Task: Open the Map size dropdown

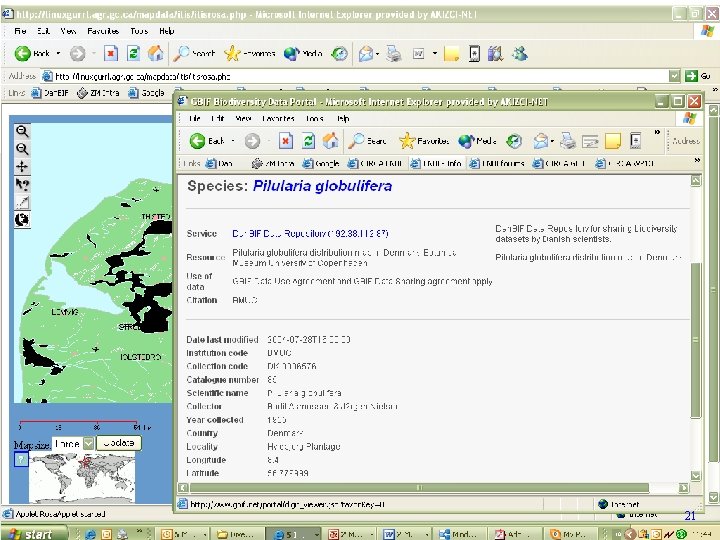Action: tap(89, 443)
